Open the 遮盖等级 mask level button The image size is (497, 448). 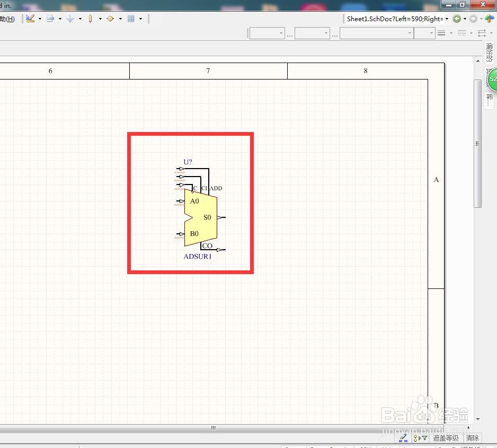point(446,438)
